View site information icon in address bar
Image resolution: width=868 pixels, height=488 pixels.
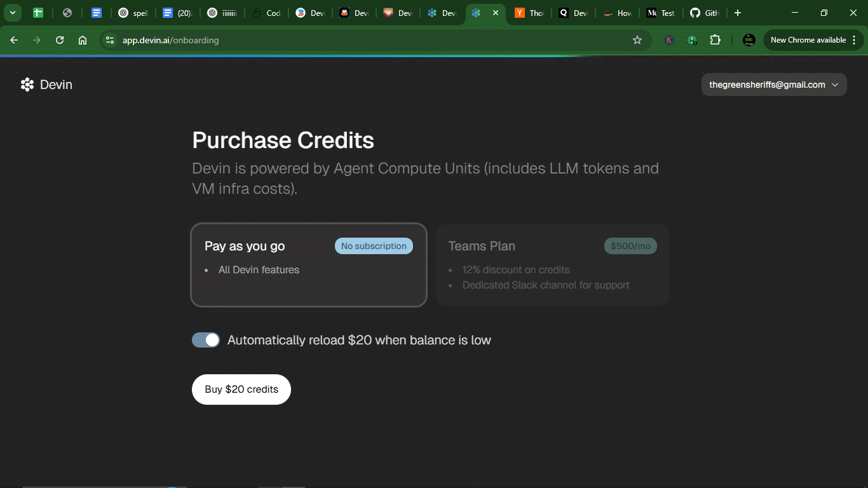[x=110, y=40]
